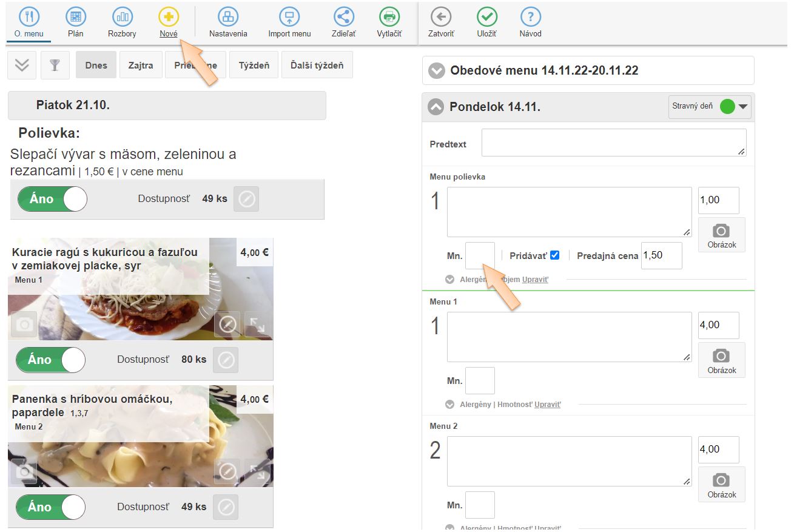Screen dimensions: 794x532
Task: Uncheck the Pridávať checkbox
Action: click(554, 255)
